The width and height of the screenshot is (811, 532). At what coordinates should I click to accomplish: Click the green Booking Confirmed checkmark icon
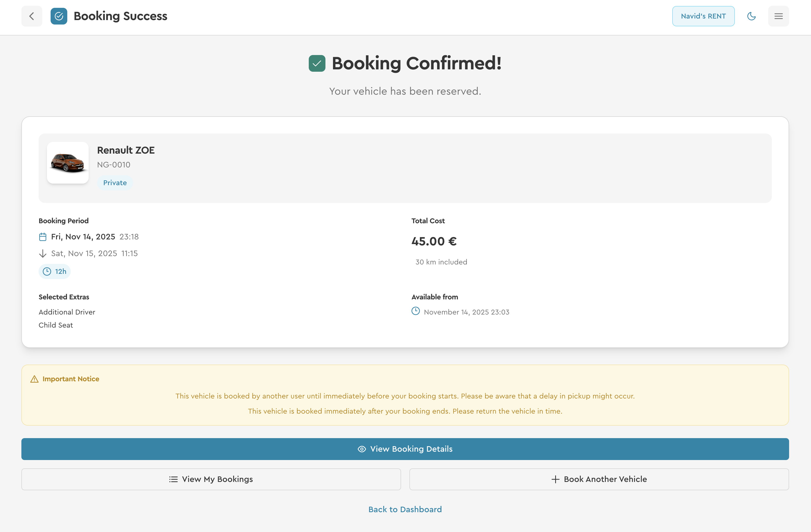point(317,63)
